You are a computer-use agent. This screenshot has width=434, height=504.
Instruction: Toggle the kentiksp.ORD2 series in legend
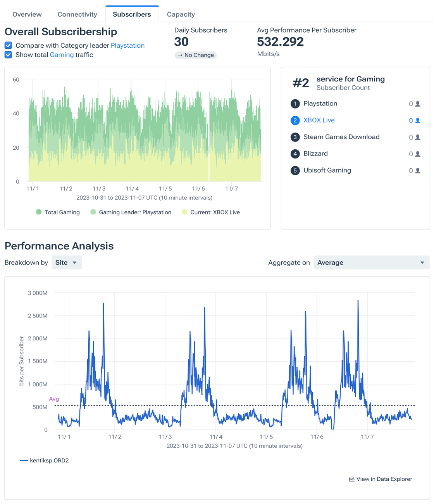pos(44,461)
